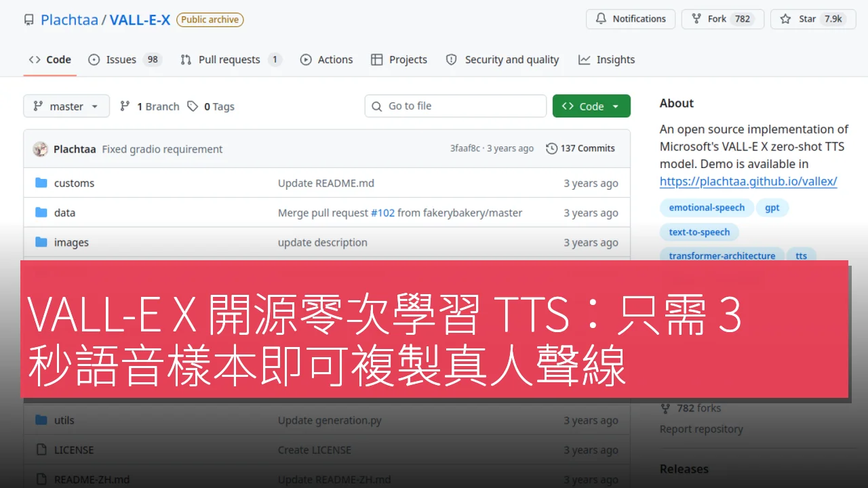Click the tag icon beside 0 Tags
The width and height of the screenshot is (868, 488).
click(x=193, y=106)
